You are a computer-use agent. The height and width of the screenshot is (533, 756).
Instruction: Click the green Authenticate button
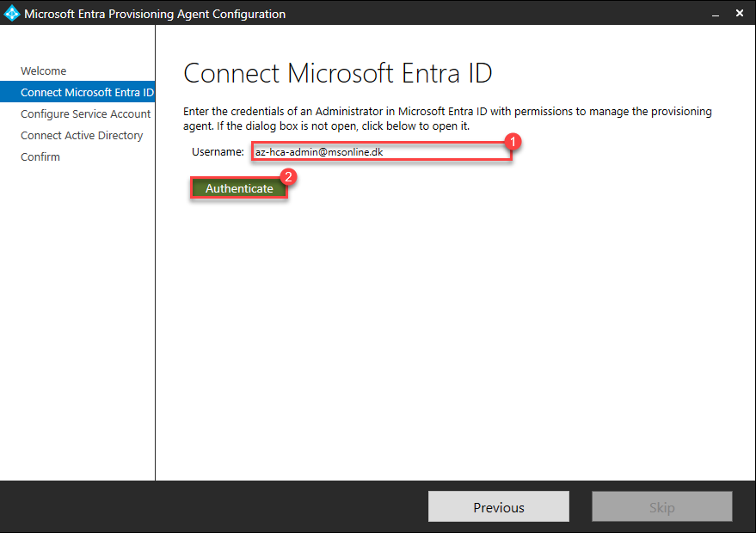239,188
